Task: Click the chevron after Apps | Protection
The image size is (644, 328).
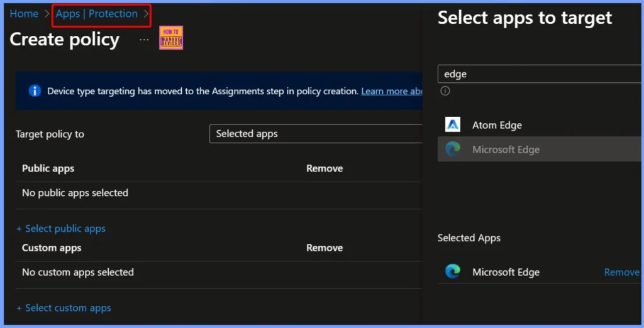Action: 146,14
